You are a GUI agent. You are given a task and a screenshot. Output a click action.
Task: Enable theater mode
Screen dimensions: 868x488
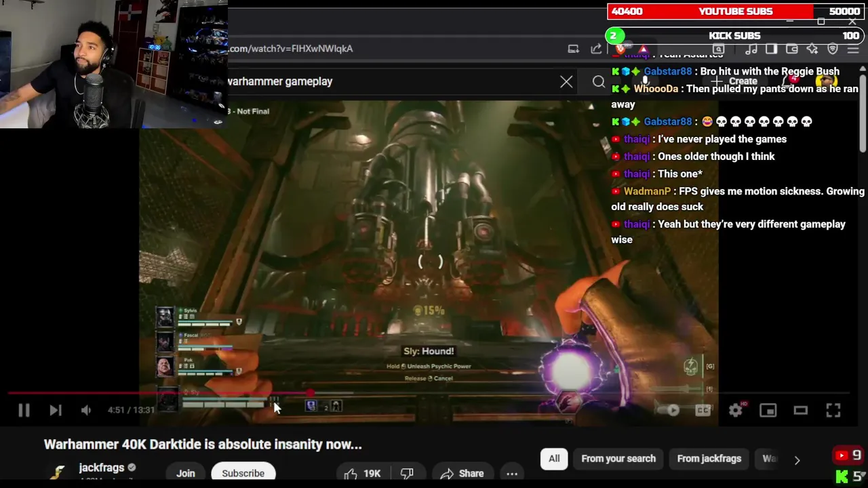coord(801,410)
